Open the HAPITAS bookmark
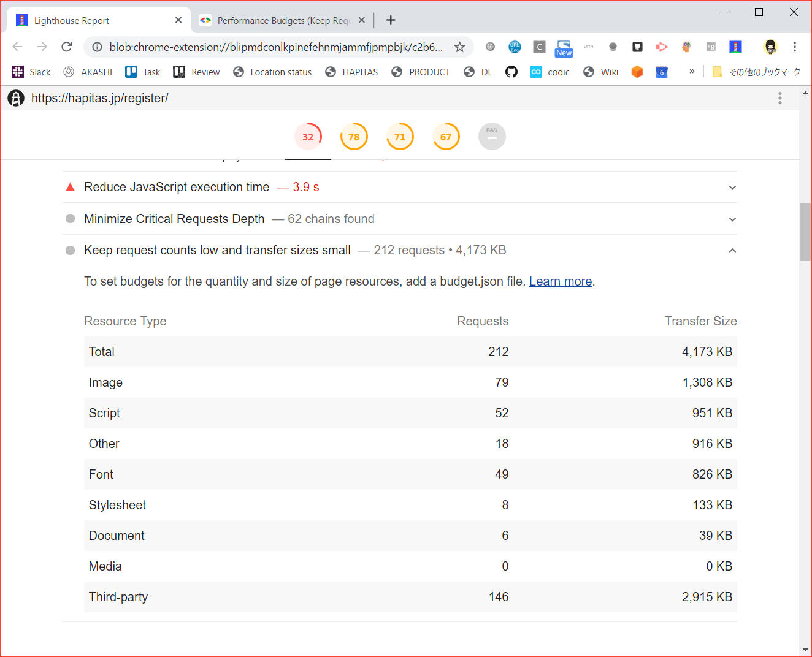The image size is (812, 657). [351, 72]
